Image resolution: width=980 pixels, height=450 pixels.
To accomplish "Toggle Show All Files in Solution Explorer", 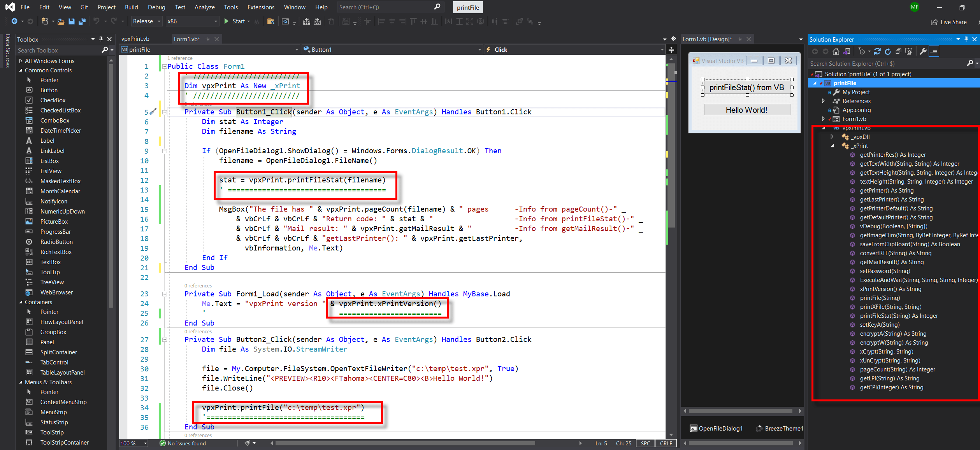I will pos(909,51).
